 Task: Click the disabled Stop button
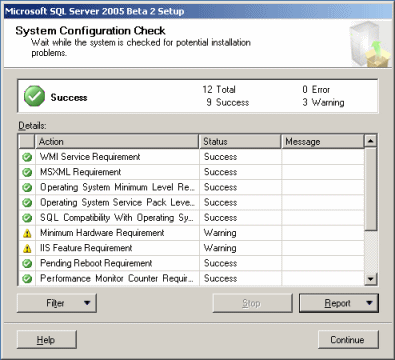coord(252,303)
